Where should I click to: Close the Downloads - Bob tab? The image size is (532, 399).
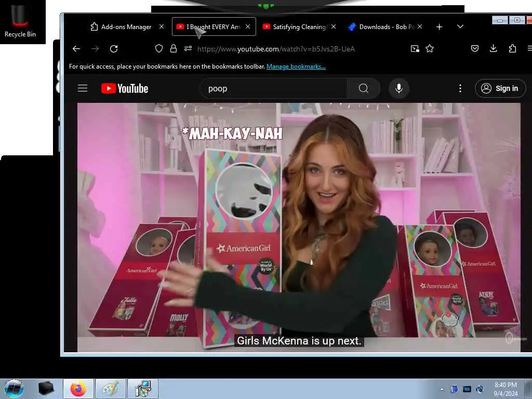(420, 26)
